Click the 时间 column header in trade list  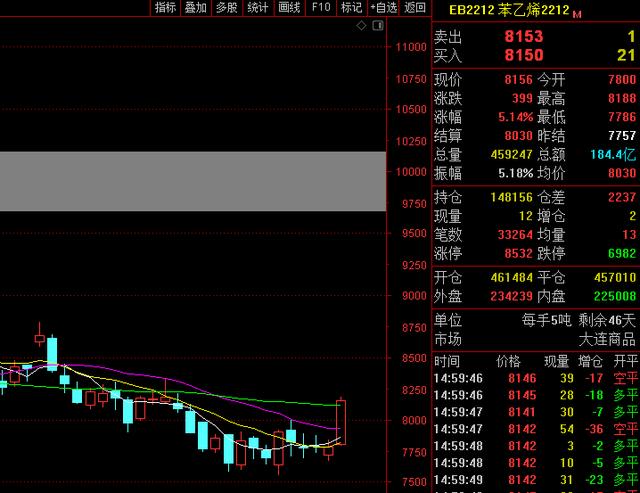[447, 361]
